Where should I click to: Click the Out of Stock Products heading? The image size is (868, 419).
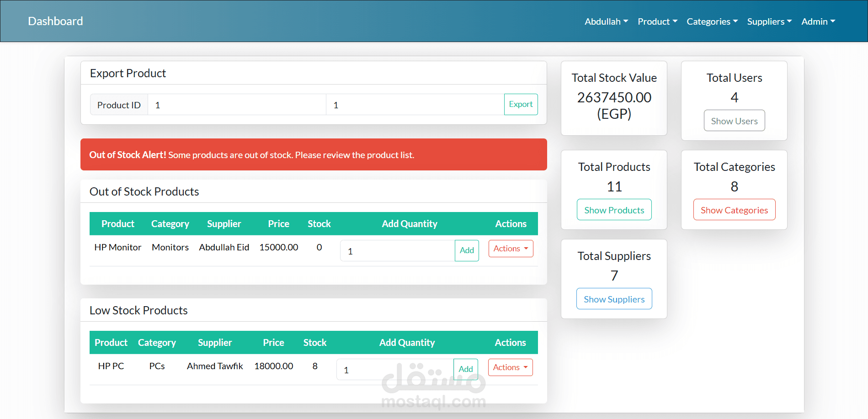pyautogui.click(x=144, y=191)
